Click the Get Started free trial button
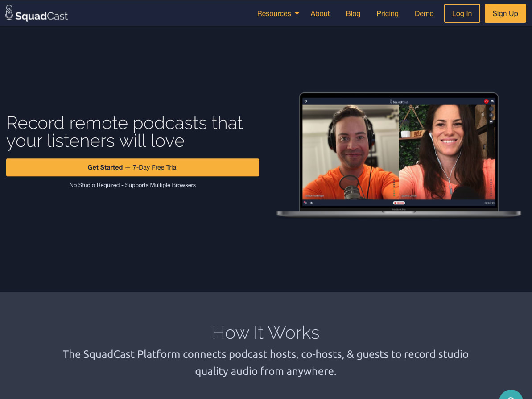532x399 pixels. [x=132, y=167]
